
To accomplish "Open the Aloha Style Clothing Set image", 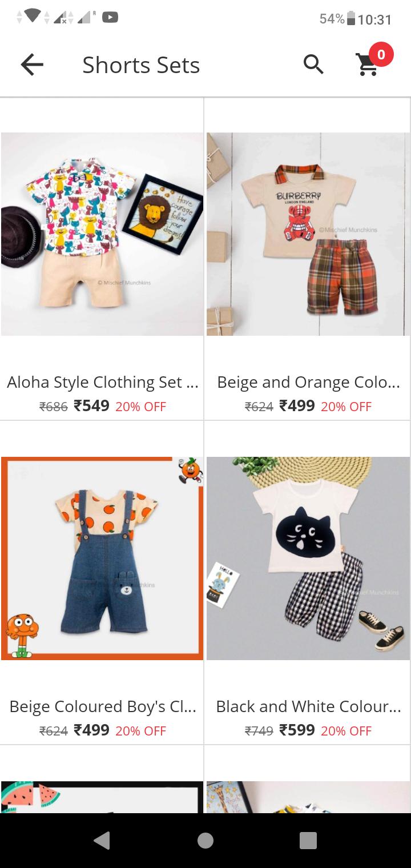I will coord(102,234).
